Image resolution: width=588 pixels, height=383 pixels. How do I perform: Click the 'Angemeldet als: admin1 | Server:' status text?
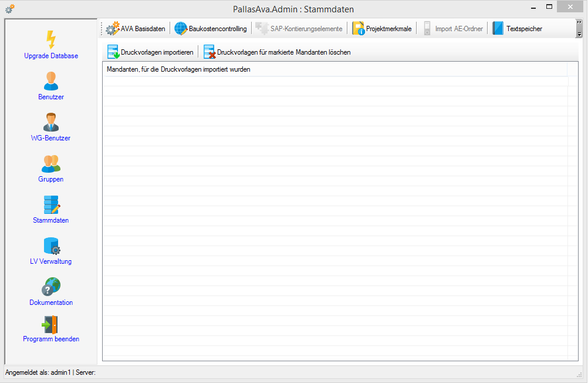tap(50, 372)
